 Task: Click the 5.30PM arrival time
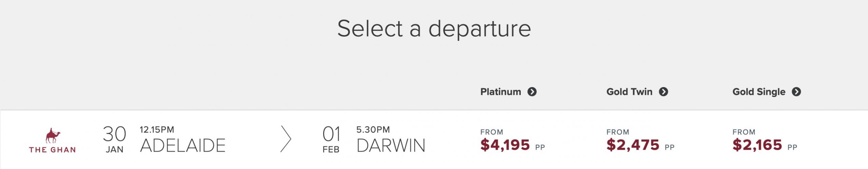pyautogui.click(x=373, y=130)
